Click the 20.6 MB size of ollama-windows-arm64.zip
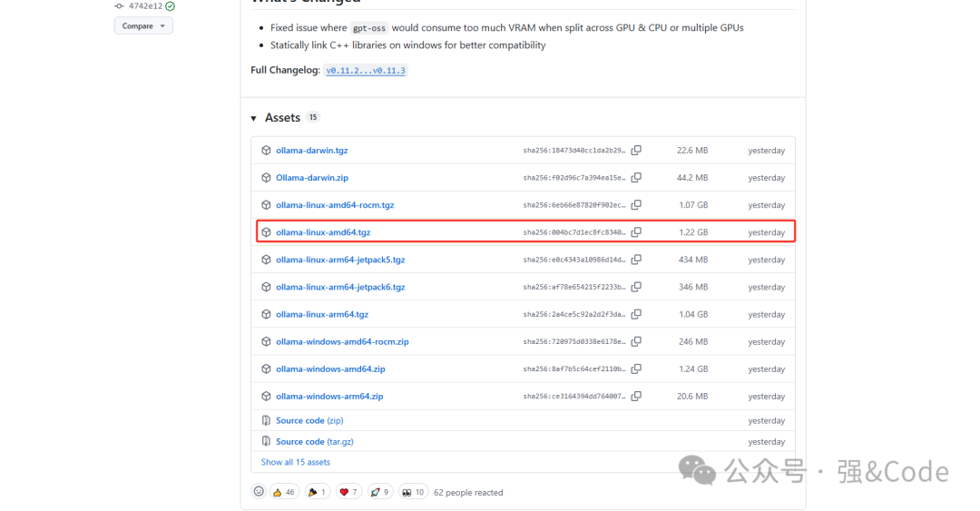 coord(692,396)
